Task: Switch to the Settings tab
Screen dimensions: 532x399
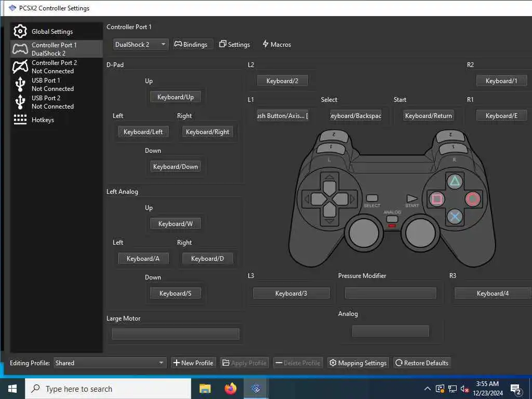Action: [234, 45]
